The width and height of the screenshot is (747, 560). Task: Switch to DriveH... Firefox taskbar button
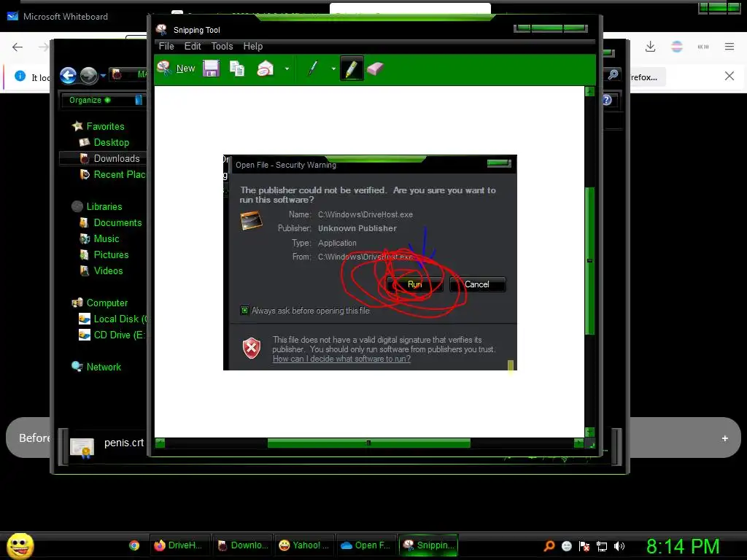pos(179,545)
